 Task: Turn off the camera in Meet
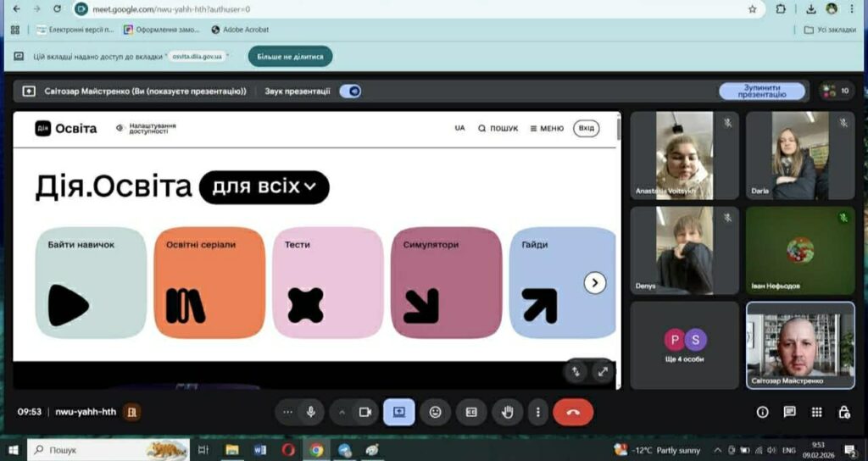tap(365, 412)
